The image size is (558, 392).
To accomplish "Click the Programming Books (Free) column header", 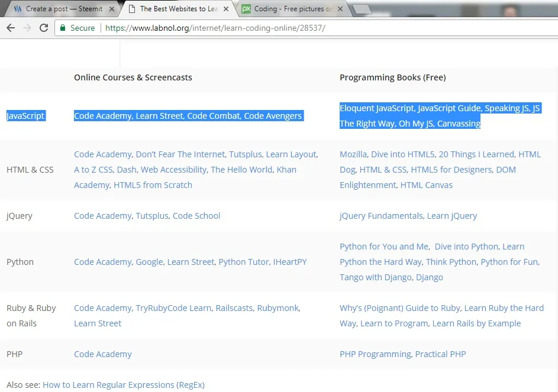I will pos(392,77).
